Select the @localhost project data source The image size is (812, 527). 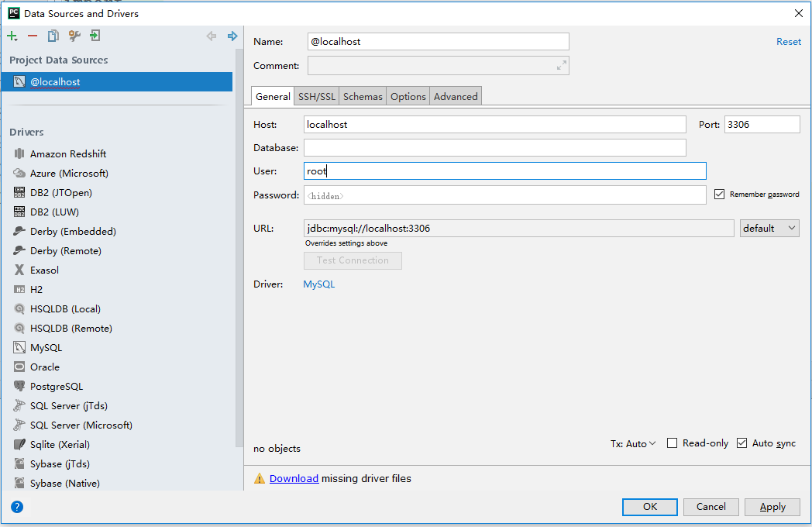pos(117,82)
